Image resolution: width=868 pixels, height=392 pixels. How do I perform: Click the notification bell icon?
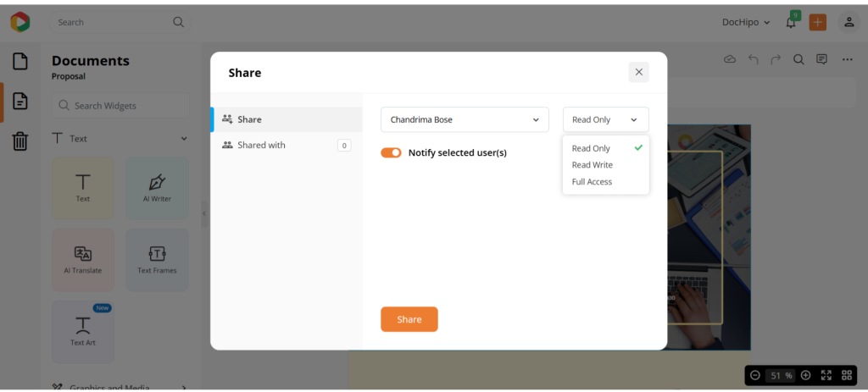791,23
